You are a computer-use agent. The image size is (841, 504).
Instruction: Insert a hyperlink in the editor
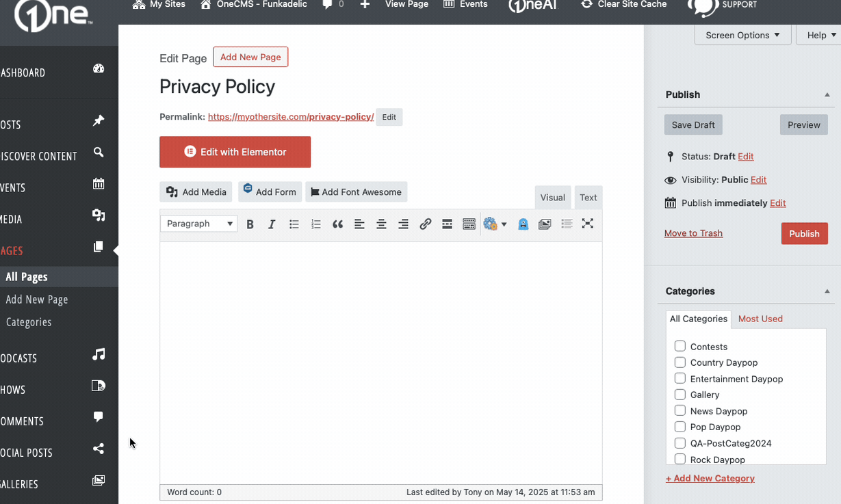pyautogui.click(x=425, y=224)
